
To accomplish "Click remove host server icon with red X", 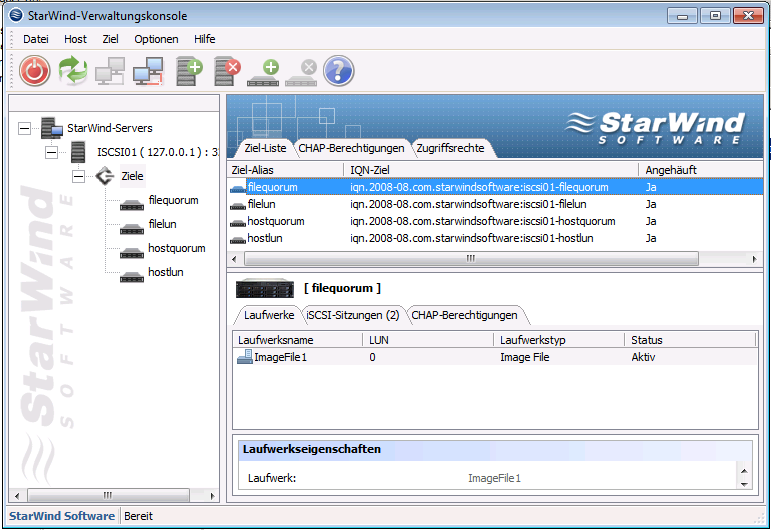I will click(227, 71).
